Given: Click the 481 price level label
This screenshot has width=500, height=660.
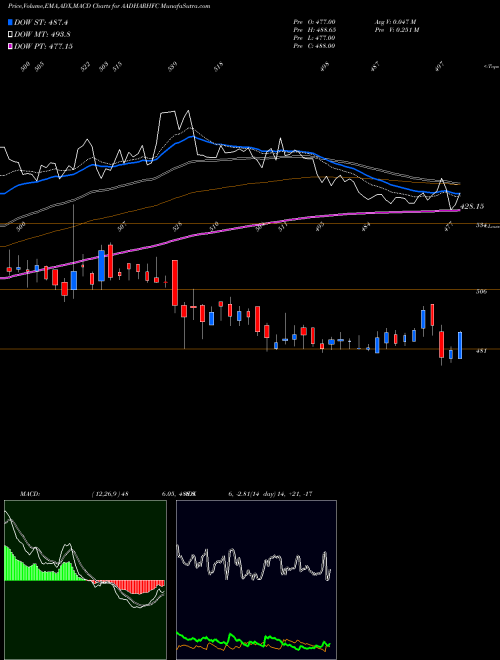Looking at the screenshot, I should (481, 350).
